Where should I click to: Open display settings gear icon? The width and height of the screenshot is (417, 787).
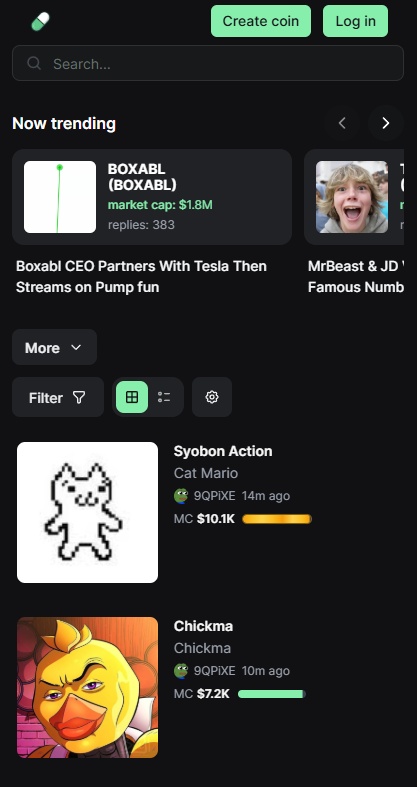[212, 397]
